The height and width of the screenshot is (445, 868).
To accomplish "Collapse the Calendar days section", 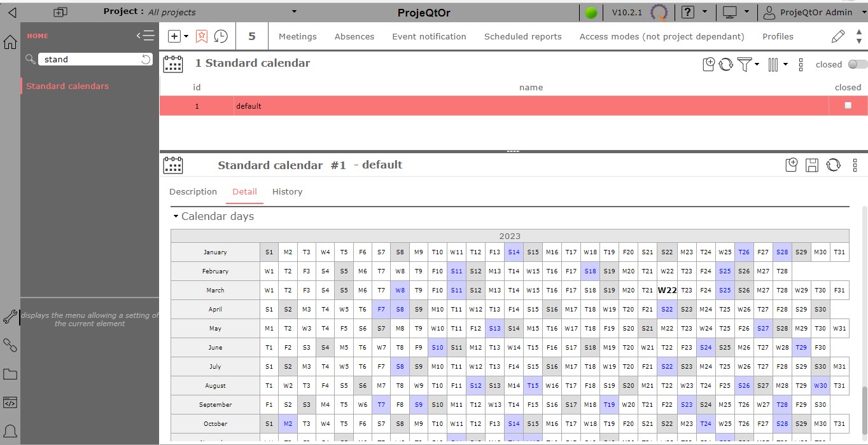I will (176, 217).
